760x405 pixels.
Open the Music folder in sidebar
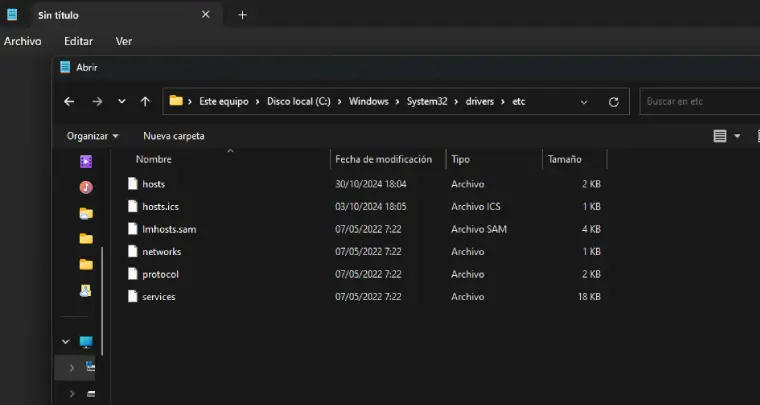click(x=86, y=187)
